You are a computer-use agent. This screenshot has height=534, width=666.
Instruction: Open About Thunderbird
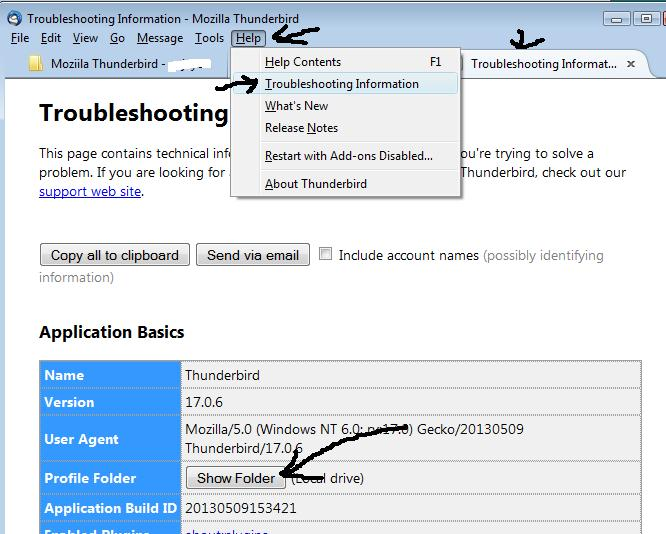point(315,184)
